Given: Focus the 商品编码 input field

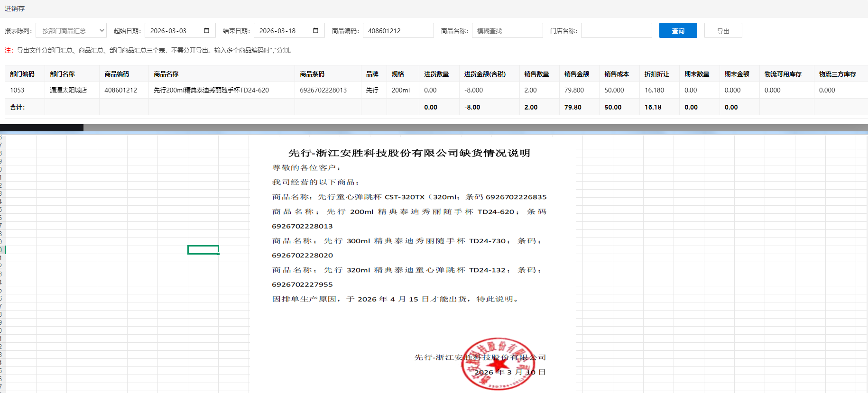Looking at the screenshot, I should tap(397, 30).
